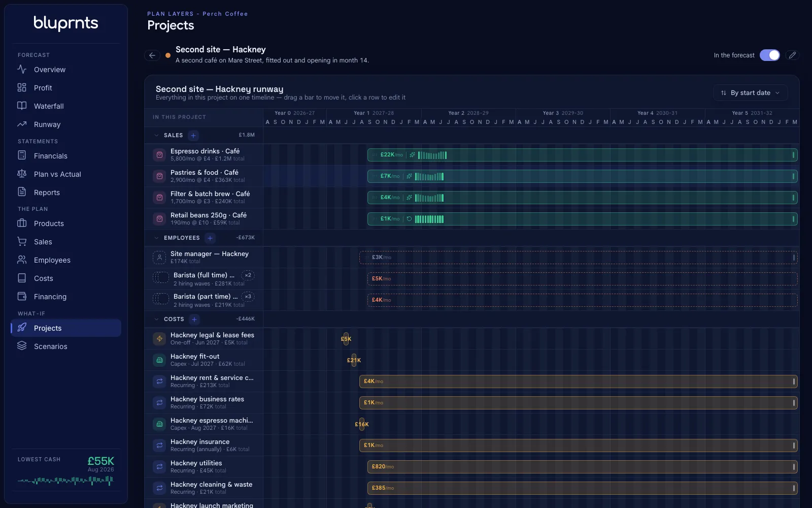Viewport: 812px width, 508px height.
Task: Click the Hackney insurance recurring icon
Action: (159, 446)
